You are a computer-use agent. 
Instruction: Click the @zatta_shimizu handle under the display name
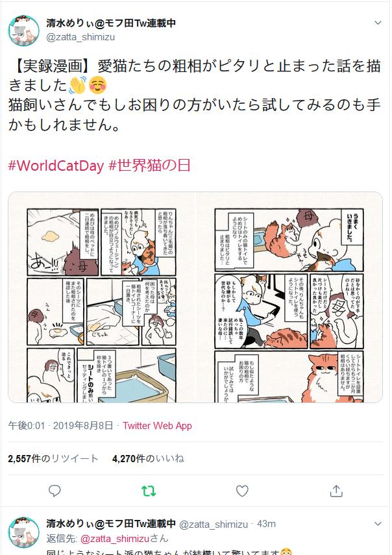(80, 37)
